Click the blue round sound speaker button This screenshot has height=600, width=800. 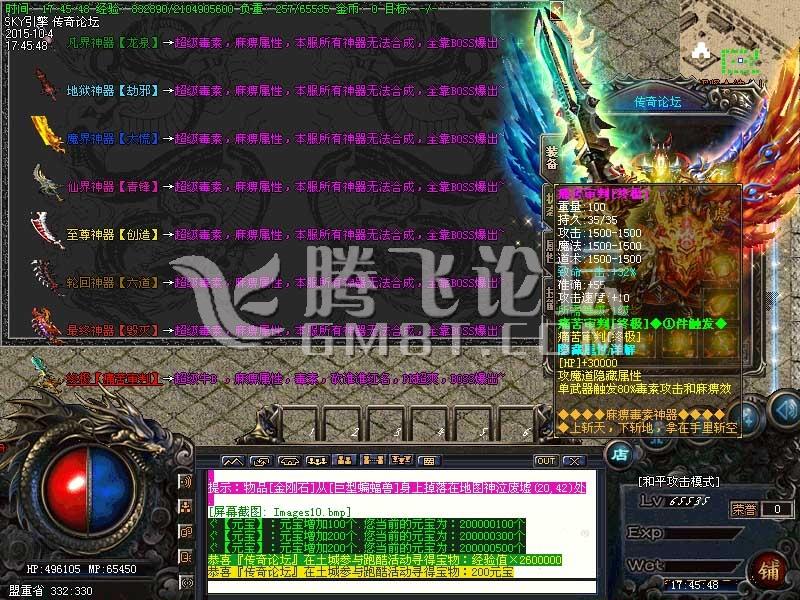tap(785, 408)
